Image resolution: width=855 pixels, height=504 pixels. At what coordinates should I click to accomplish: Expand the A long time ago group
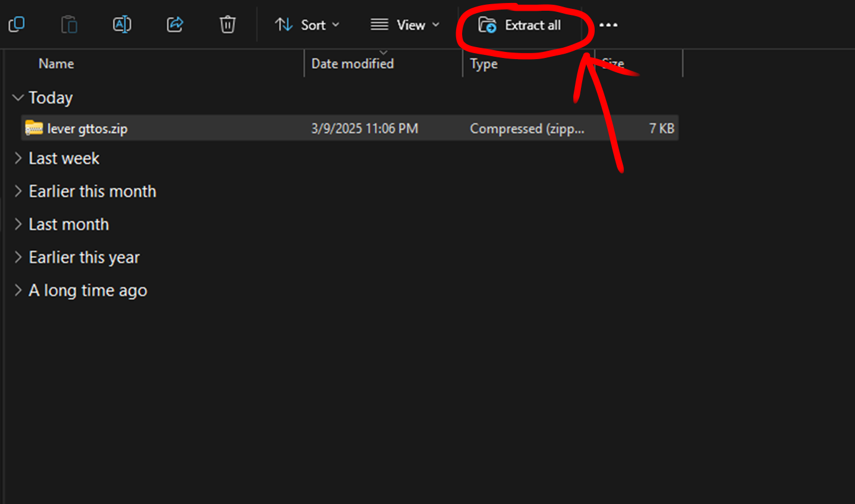(18, 290)
